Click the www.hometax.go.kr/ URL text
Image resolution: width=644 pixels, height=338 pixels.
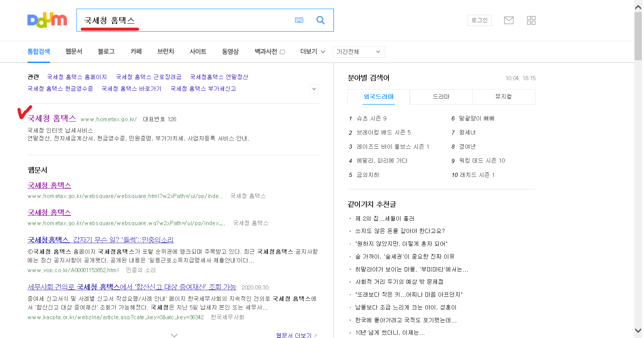109,119
